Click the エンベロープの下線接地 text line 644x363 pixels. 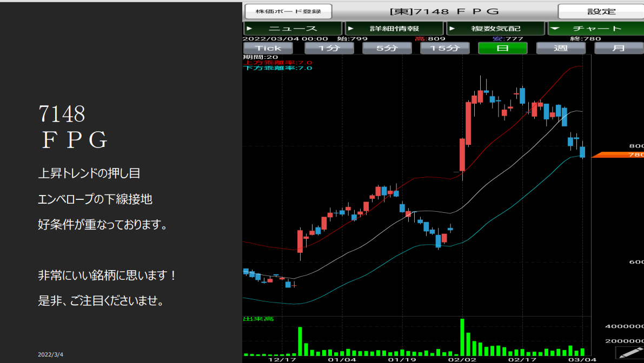tap(95, 199)
